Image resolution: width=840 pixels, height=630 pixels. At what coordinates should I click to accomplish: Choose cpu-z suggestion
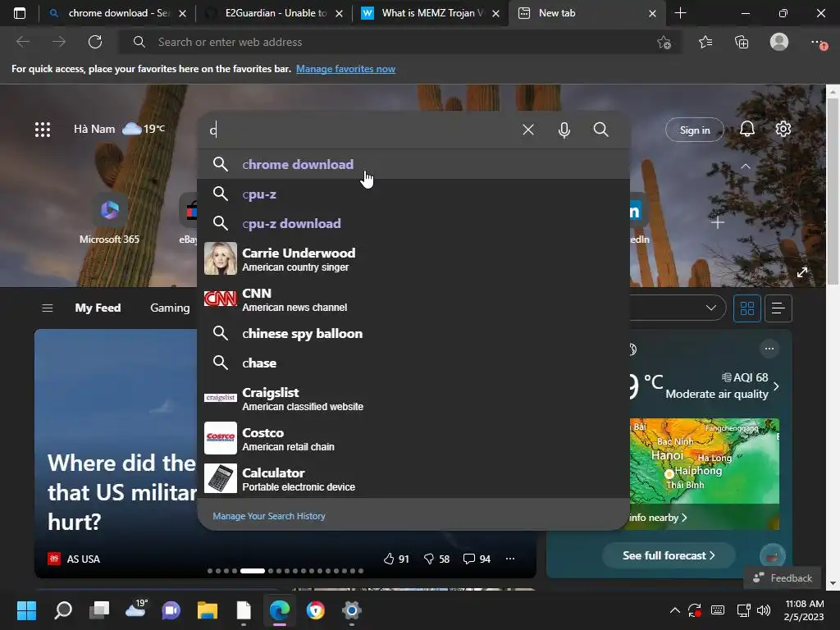(x=413, y=194)
